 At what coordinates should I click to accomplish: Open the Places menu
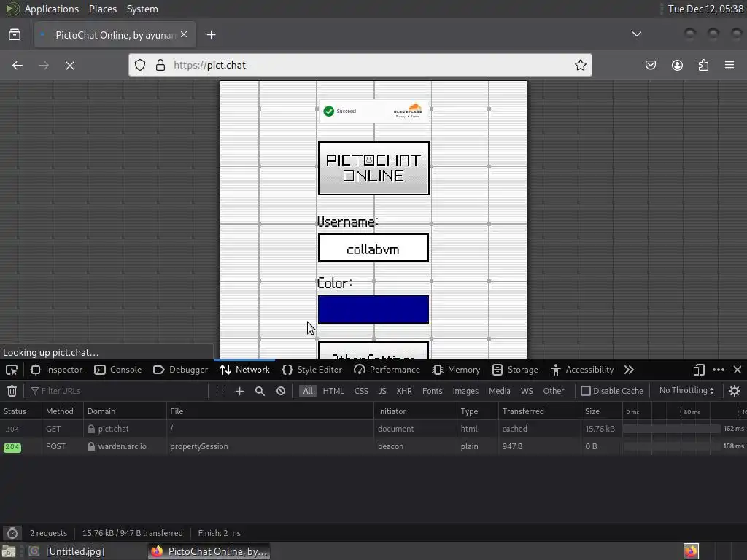[x=102, y=9]
